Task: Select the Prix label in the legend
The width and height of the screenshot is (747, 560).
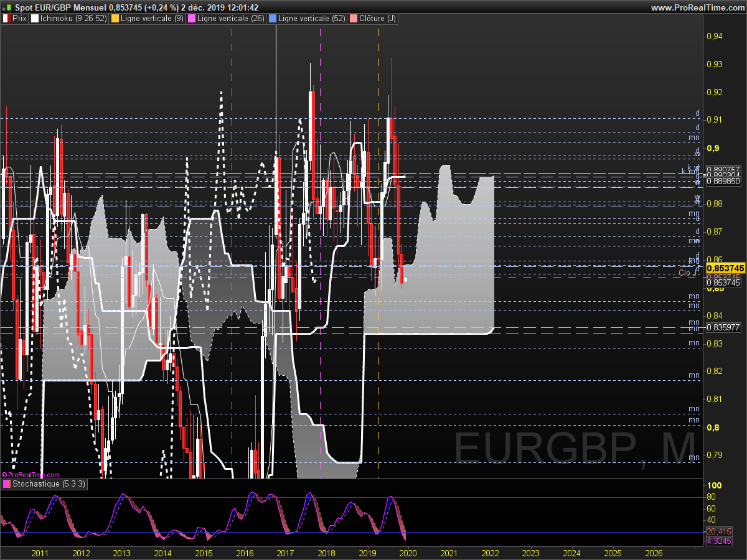Action: coord(19,19)
